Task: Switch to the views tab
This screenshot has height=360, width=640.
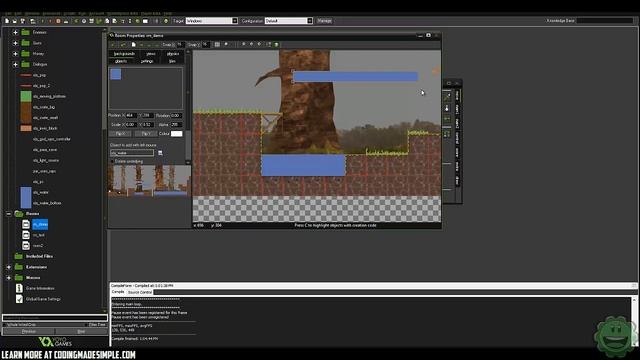Action: click(x=151, y=53)
